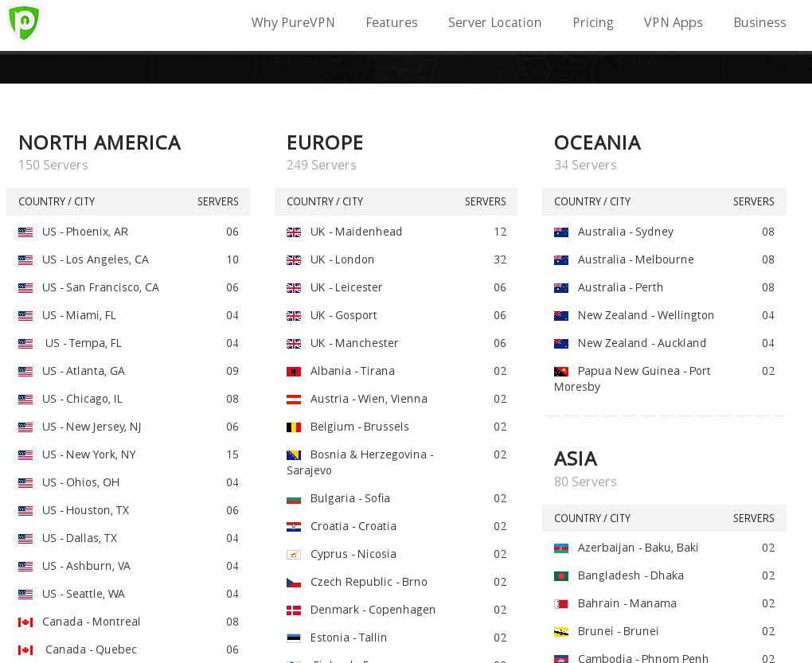Click the Denmark flag beside Copenhagen
The image size is (812, 663).
(294, 610)
